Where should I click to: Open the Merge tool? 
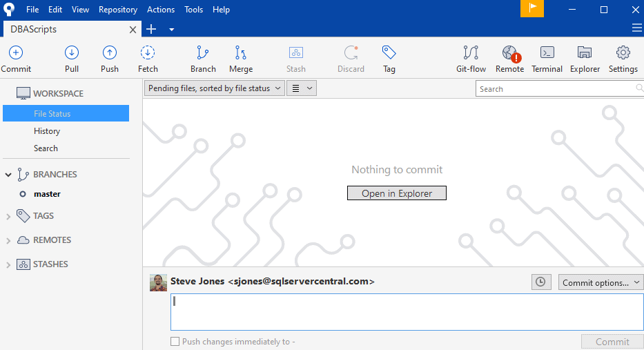(241, 52)
